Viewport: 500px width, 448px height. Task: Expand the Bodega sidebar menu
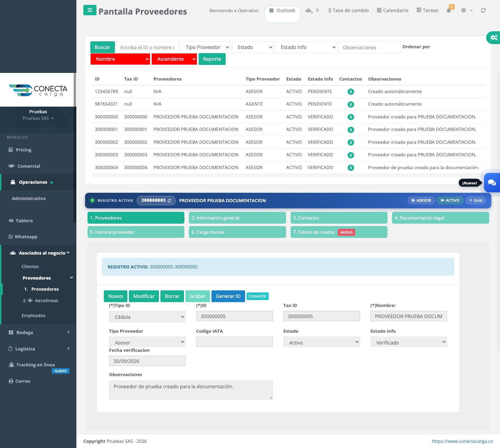click(38, 332)
